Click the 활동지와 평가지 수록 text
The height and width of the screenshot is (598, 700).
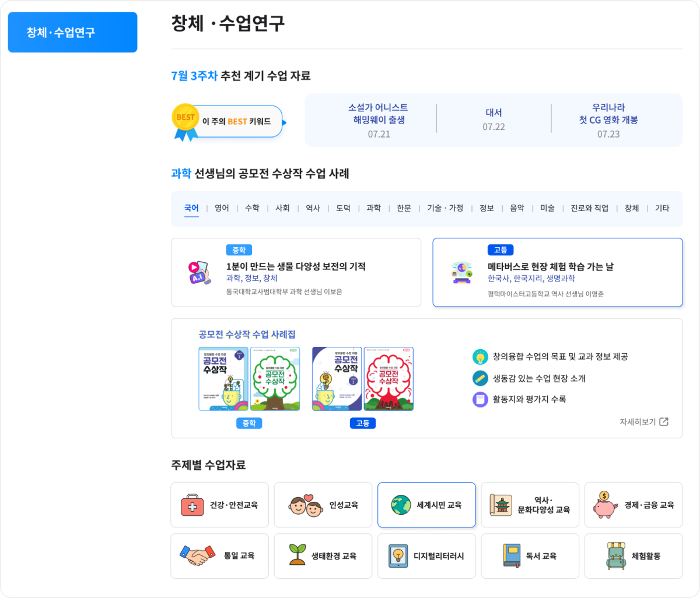[530, 399]
